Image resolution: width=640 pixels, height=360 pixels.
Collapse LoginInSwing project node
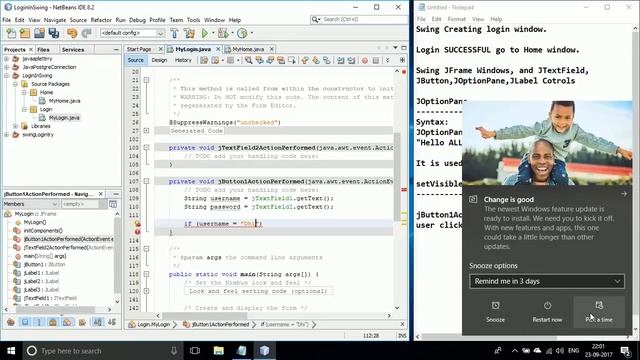tap(7, 76)
